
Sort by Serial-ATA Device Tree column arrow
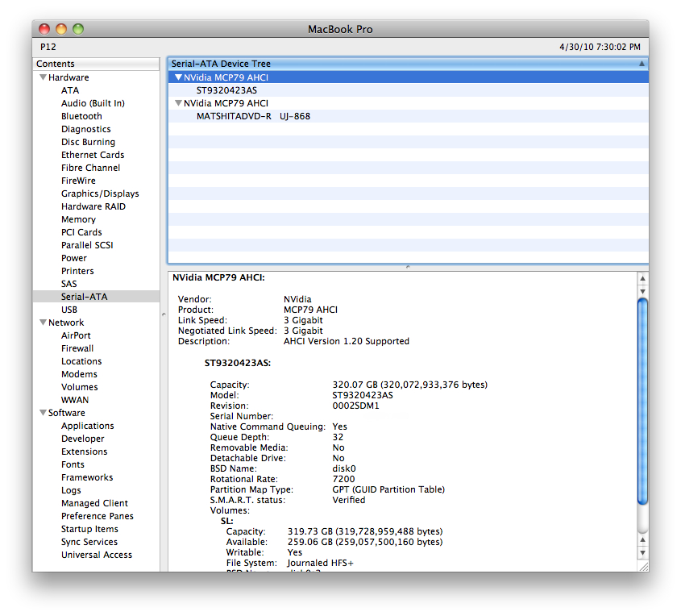coord(642,64)
